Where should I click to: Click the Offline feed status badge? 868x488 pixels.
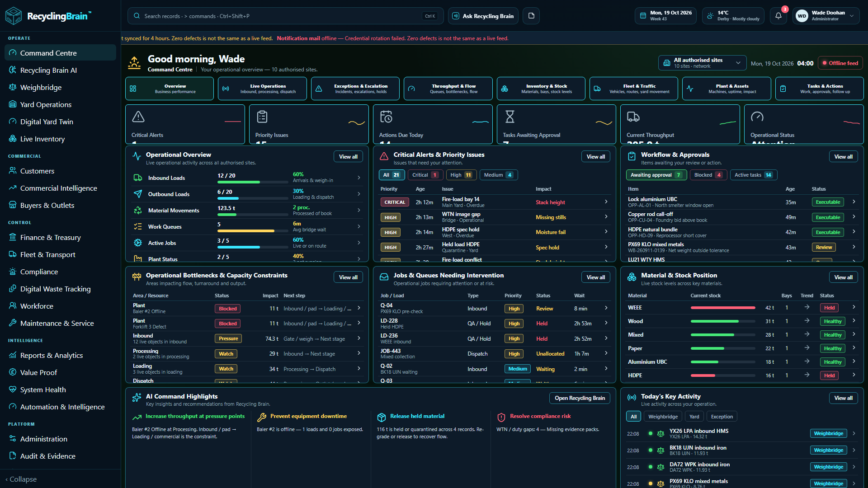(x=840, y=63)
